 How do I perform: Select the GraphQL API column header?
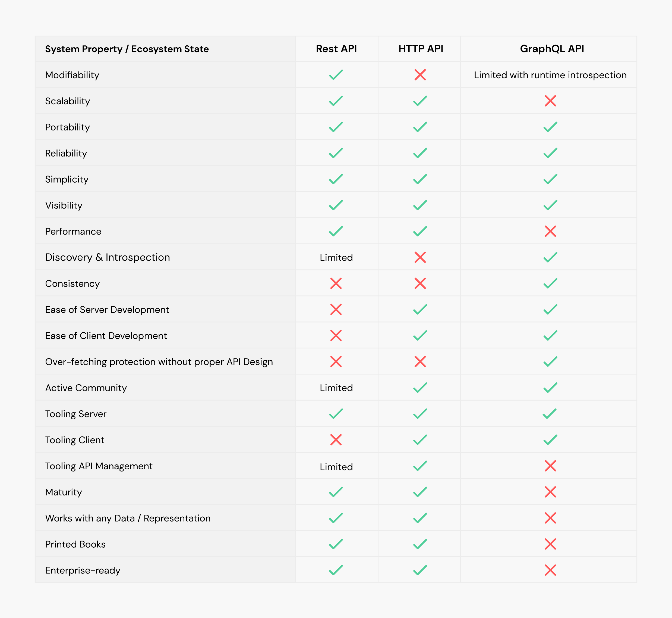coord(552,49)
